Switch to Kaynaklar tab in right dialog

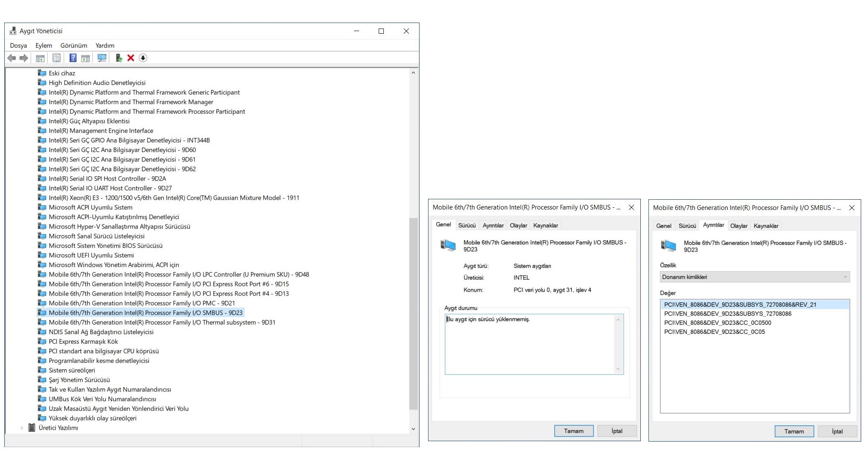766,226
